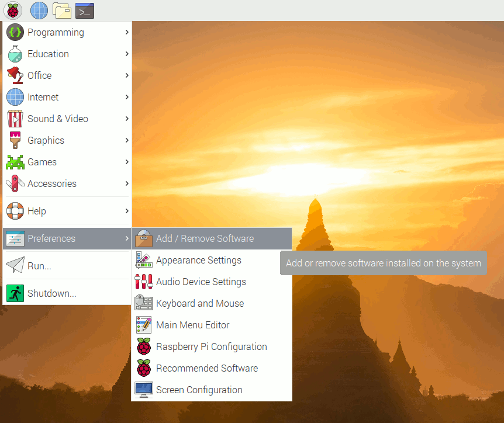Viewport: 504px width, 423px height.
Task: Expand the Education submenu arrow
Action: [127, 54]
